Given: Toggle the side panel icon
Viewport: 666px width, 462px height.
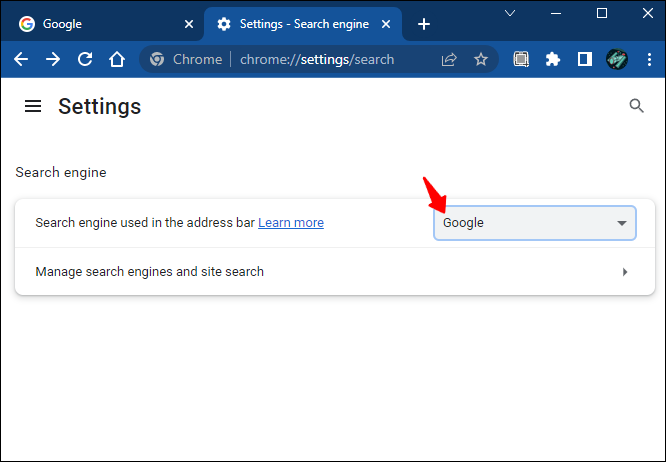Looking at the screenshot, I should [585, 59].
